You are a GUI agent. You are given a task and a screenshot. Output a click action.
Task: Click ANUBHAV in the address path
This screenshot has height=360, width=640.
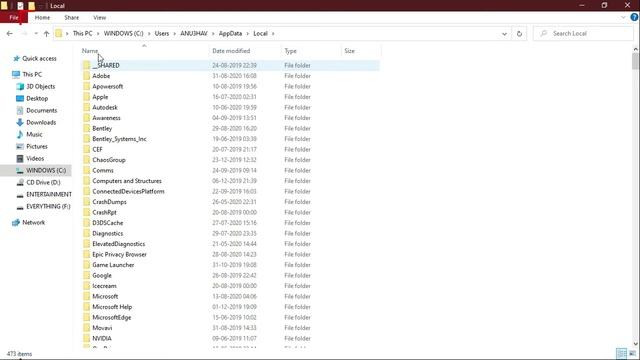click(194, 33)
